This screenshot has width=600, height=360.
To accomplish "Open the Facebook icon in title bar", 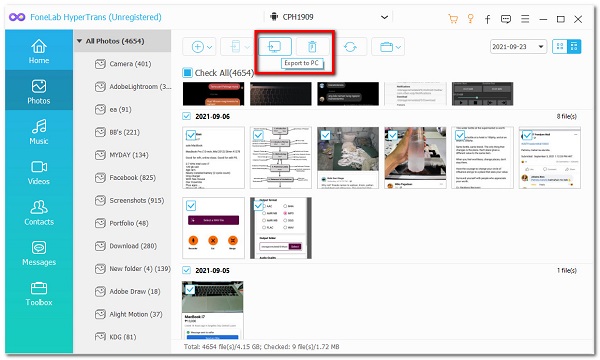I will tap(488, 19).
